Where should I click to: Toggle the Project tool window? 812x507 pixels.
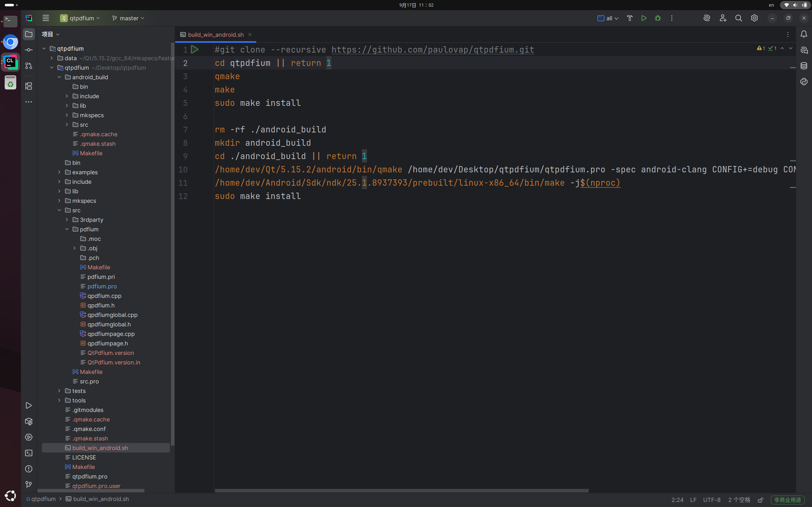29,34
